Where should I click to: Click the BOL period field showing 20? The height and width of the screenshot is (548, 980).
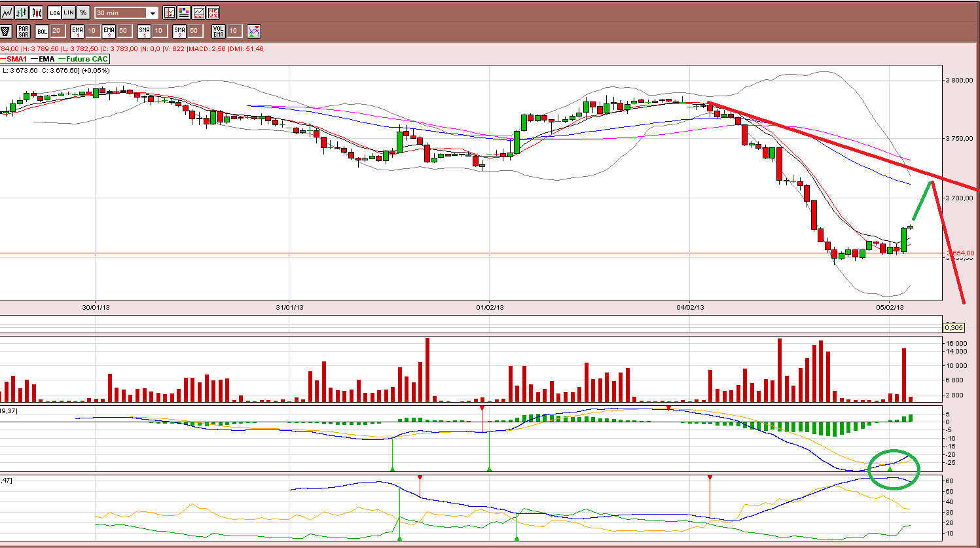point(57,31)
